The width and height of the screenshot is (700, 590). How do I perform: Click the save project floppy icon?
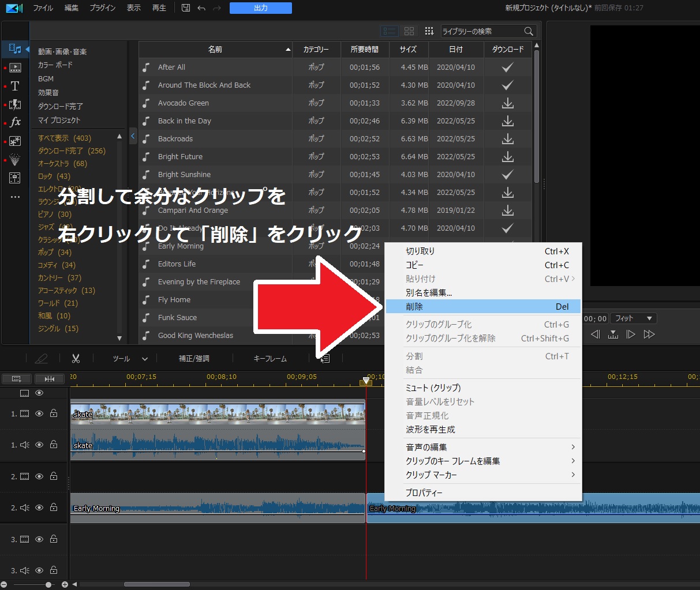[x=186, y=8]
